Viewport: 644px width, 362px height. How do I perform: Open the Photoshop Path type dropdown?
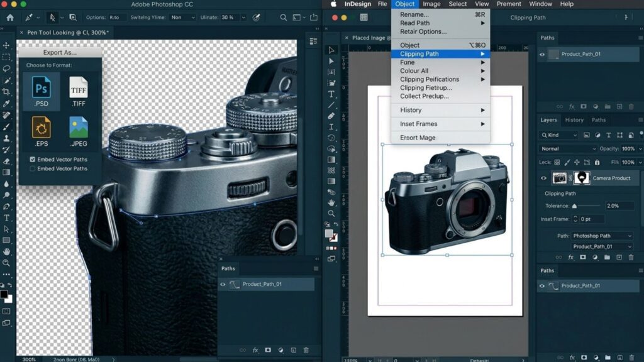pyautogui.click(x=602, y=236)
